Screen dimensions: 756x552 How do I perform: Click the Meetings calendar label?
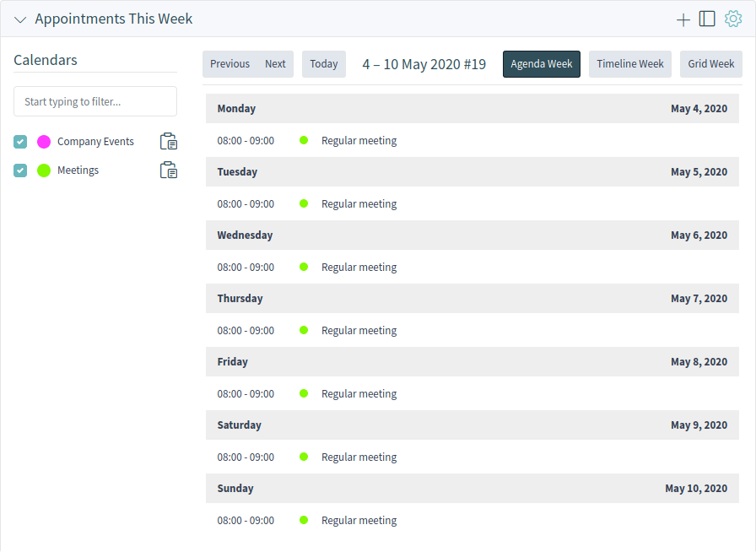[78, 170]
